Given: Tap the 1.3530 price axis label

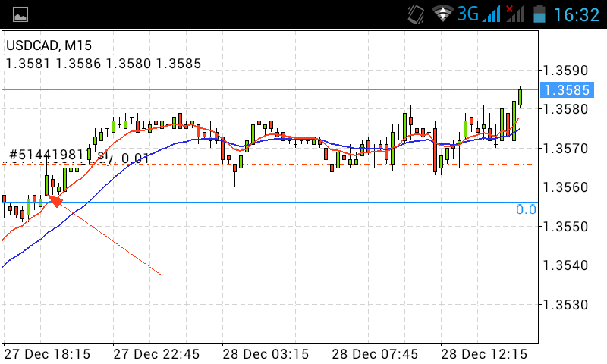Looking at the screenshot, I should 565,304.
